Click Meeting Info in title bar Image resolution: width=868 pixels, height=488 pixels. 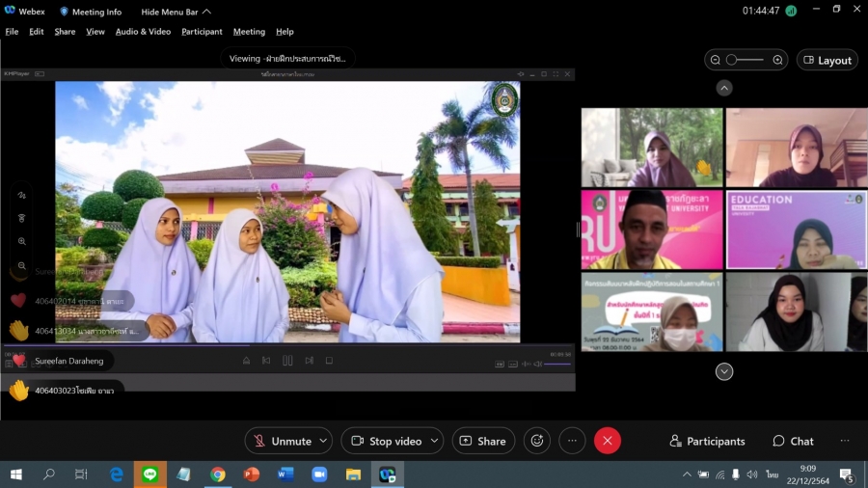[92, 12]
